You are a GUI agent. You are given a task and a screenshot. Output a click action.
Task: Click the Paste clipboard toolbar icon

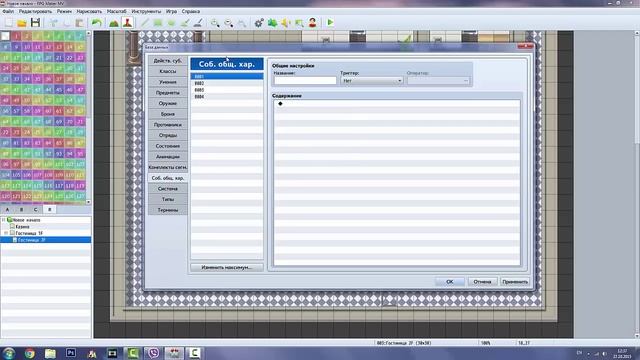point(80,22)
